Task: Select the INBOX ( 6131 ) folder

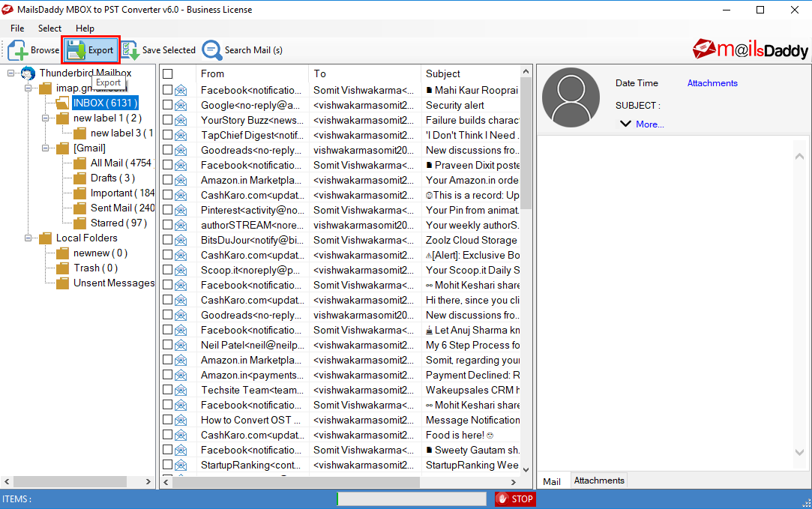Action: (x=105, y=103)
